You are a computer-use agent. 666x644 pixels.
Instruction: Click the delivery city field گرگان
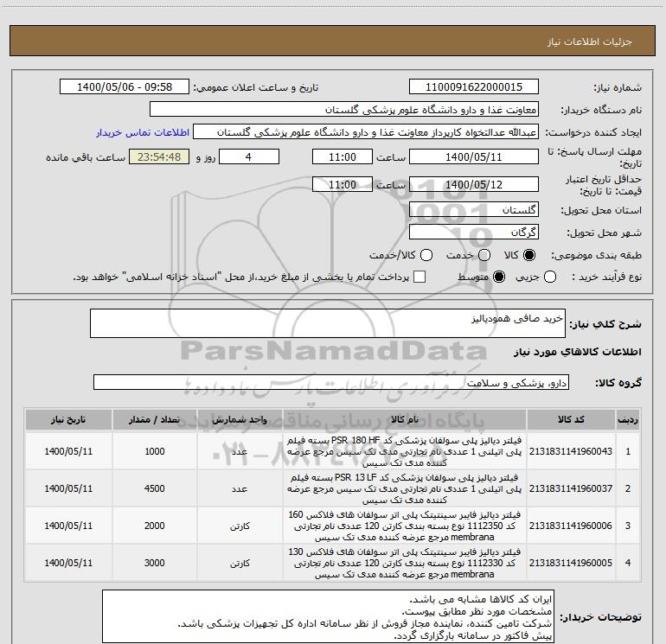coord(474,233)
